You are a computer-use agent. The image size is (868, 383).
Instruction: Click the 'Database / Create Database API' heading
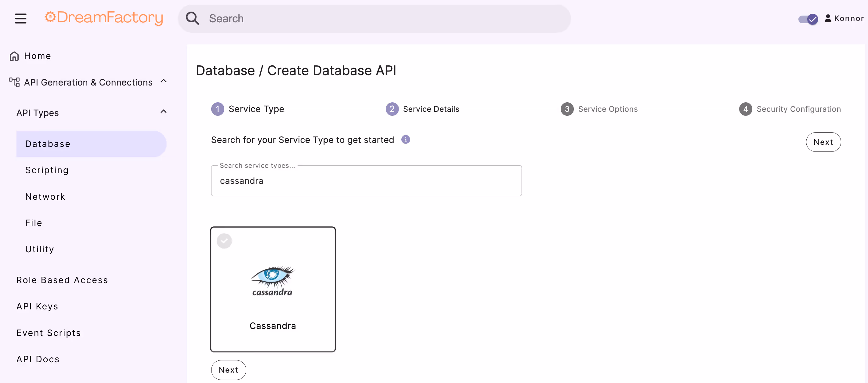[296, 71]
